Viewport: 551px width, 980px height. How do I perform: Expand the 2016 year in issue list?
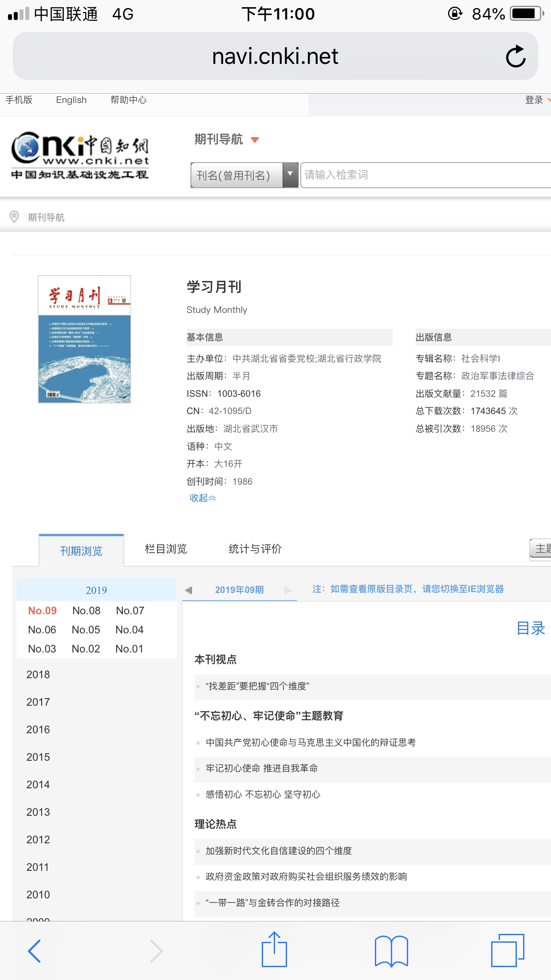[x=38, y=730]
